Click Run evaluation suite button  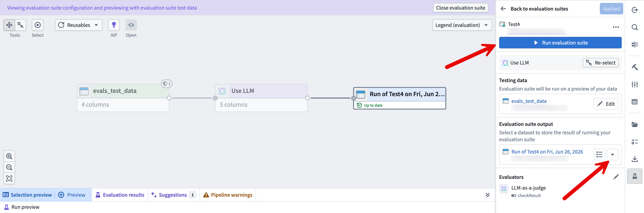[560, 43]
